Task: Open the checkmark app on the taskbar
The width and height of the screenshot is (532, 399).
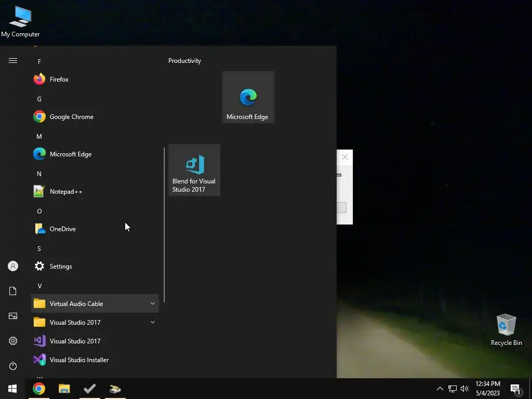Action: [90, 389]
